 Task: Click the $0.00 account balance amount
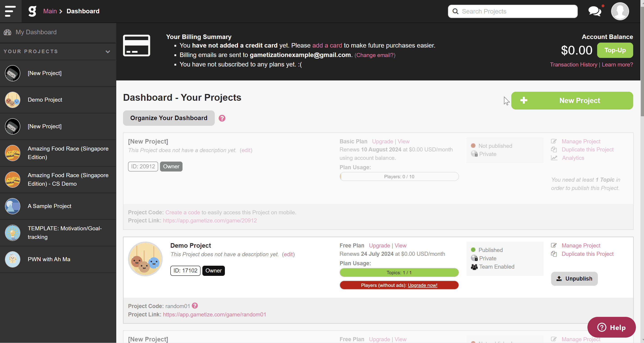[576, 50]
